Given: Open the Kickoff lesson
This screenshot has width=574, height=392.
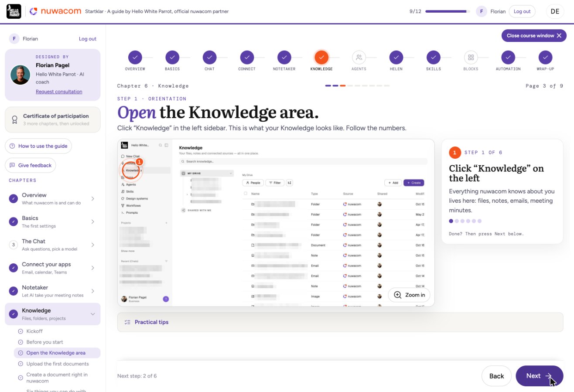Looking at the screenshot, I should tap(34, 331).
